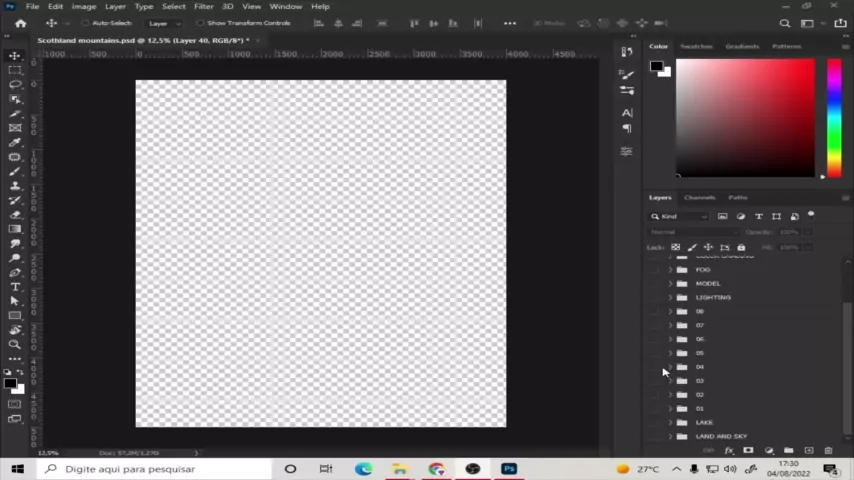This screenshot has width=854, height=480.
Task: Select the Lasso tool
Action: (x=15, y=84)
